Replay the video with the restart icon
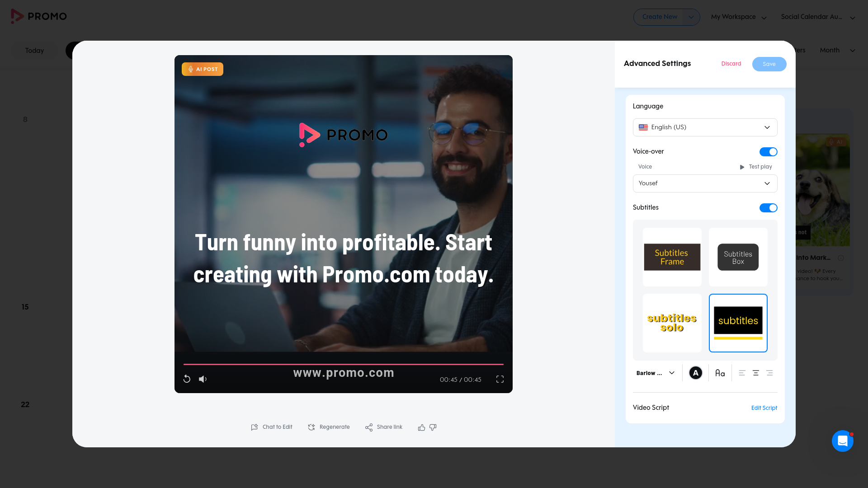 coord(187,379)
